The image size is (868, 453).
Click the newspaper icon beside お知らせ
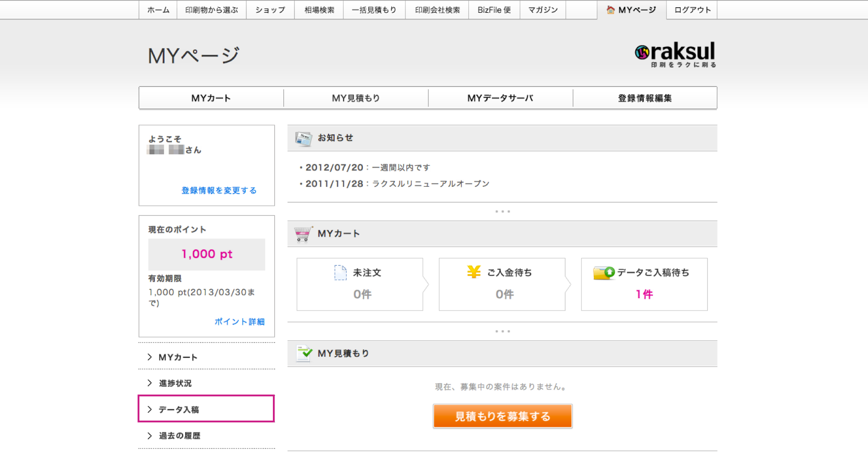click(x=303, y=138)
